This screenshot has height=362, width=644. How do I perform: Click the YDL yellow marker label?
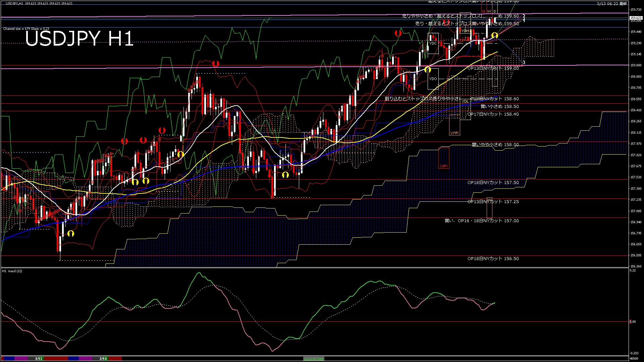pos(465,101)
